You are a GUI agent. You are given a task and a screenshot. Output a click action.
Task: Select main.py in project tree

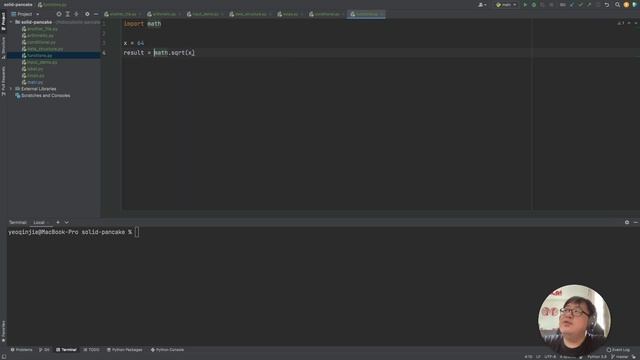click(x=35, y=82)
